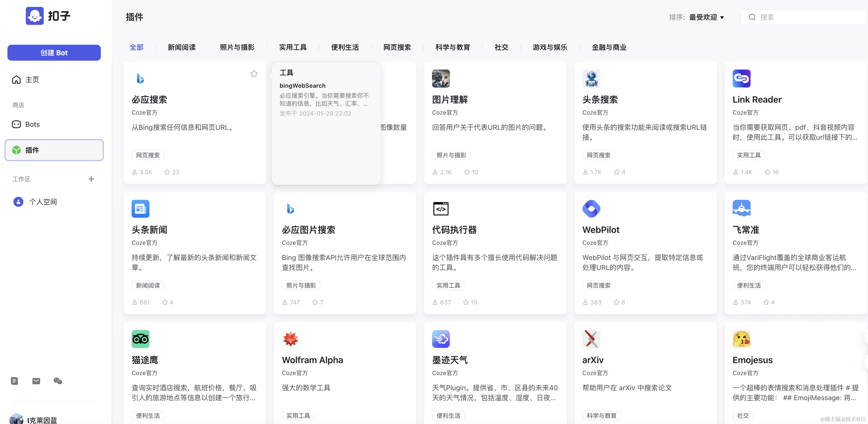The height and width of the screenshot is (424, 868).
Task: Switch to the 照片与摄影 tab
Action: click(237, 47)
